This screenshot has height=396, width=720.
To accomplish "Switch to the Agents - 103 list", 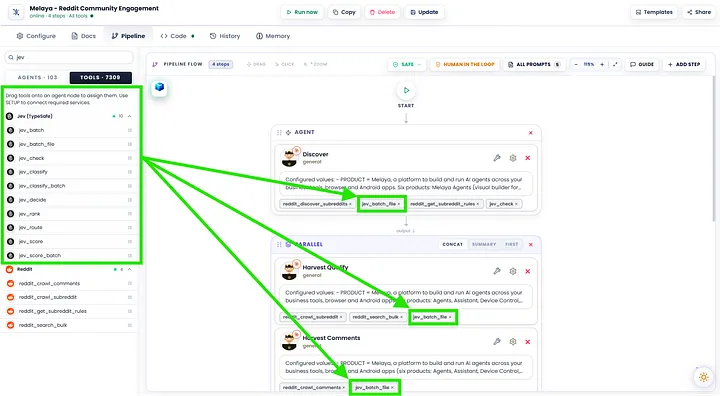I will tap(37, 78).
